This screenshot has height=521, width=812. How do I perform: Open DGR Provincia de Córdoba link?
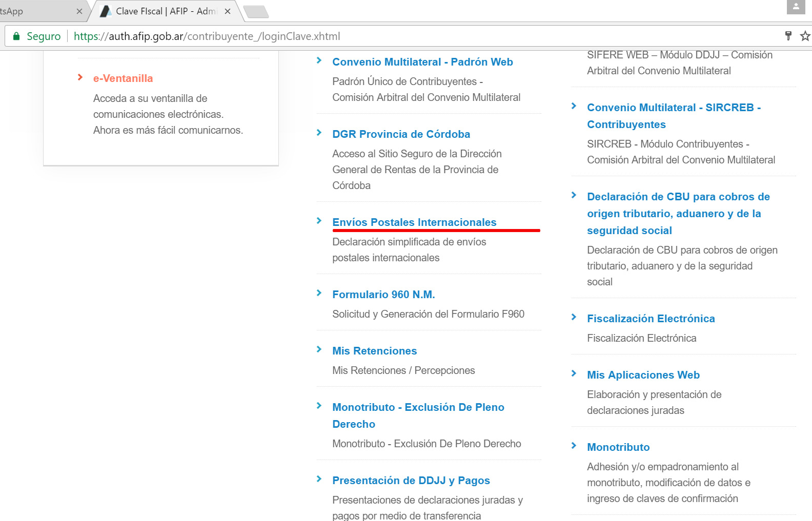(401, 134)
